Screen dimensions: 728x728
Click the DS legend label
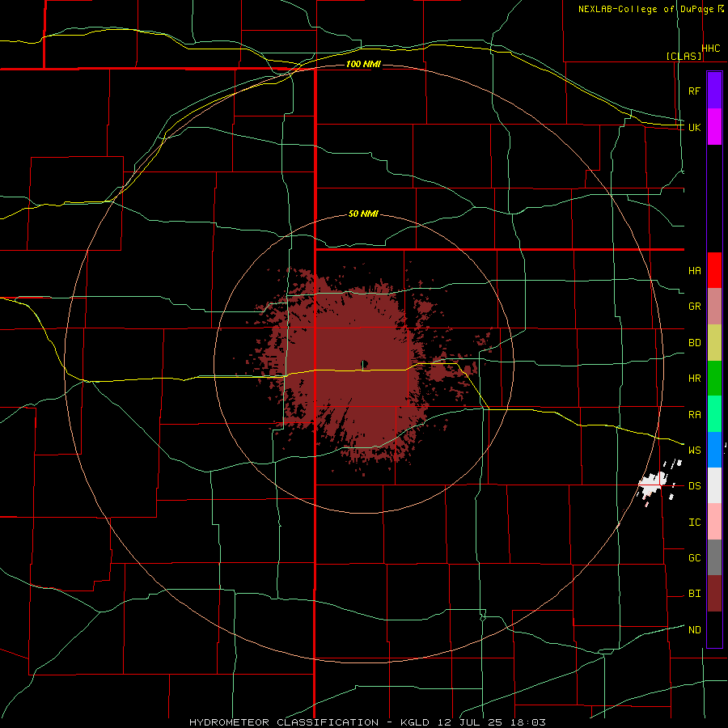coord(694,486)
